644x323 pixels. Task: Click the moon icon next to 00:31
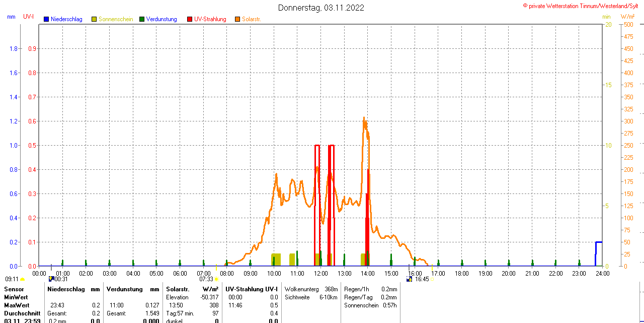pos(51,279)
